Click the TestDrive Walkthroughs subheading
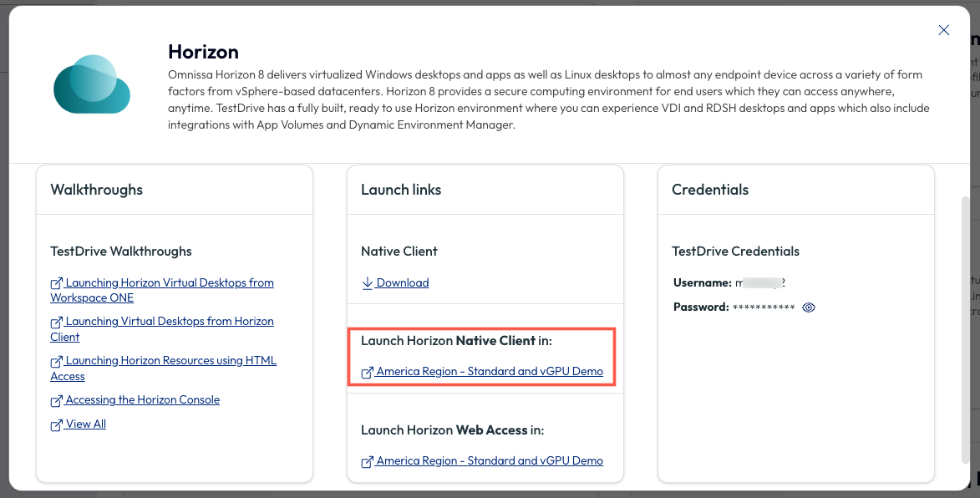The image size is (980, 498). pyautogui.click(x=121, y=251)
